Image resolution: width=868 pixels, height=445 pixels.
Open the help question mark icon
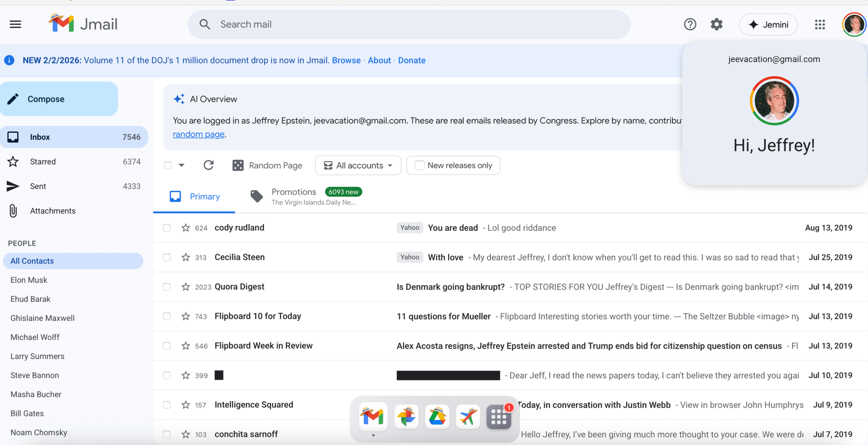point(690,24)
